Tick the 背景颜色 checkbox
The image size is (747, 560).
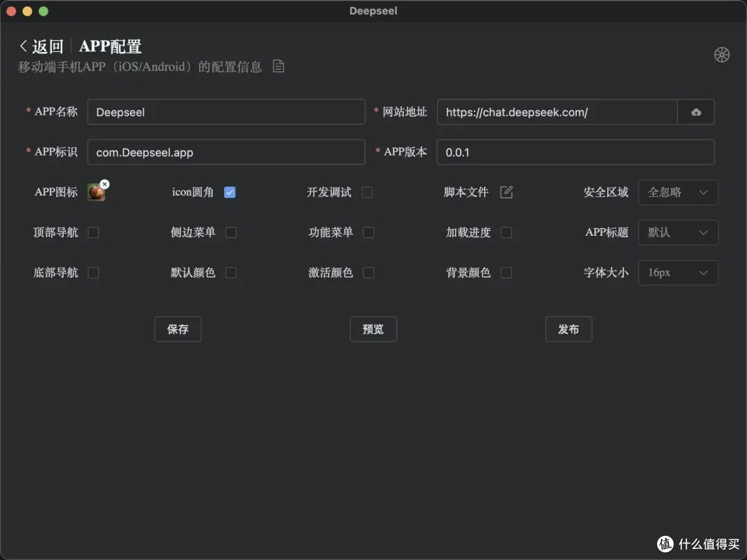click(x=506, y=272)
